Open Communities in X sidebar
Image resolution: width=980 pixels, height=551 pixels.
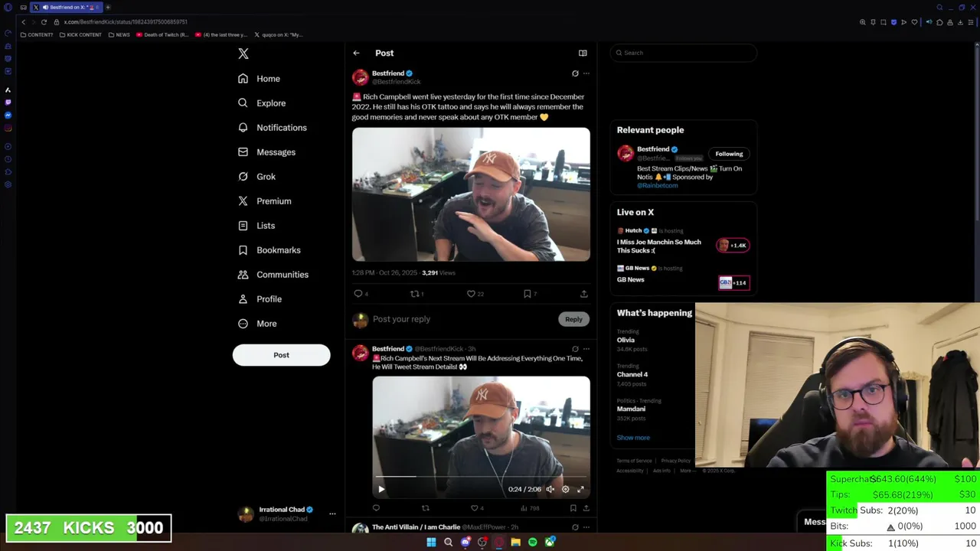(273, 275)
